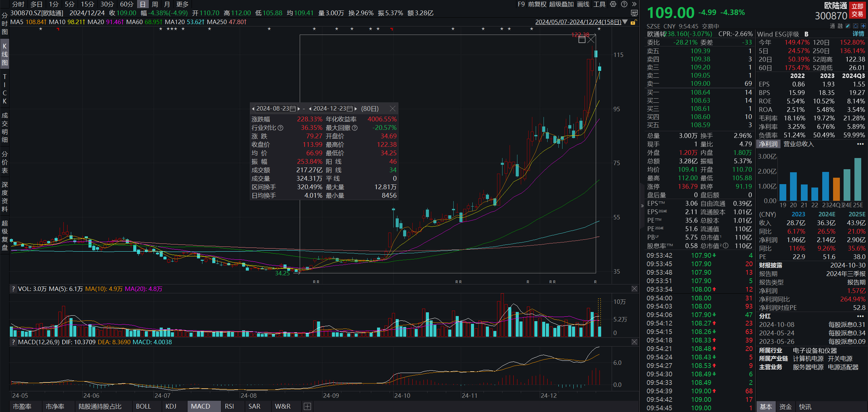Viewport: 868px width, 412px height.
Task: Open the 更多 timeframe dropdown
Action: click(182, 4)
